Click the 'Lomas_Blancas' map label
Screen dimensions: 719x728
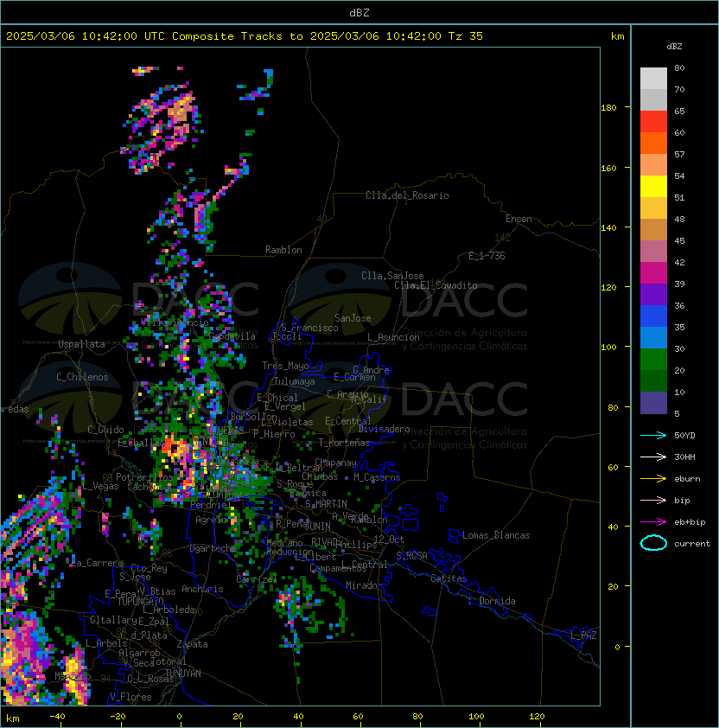[x=496, y=535]
